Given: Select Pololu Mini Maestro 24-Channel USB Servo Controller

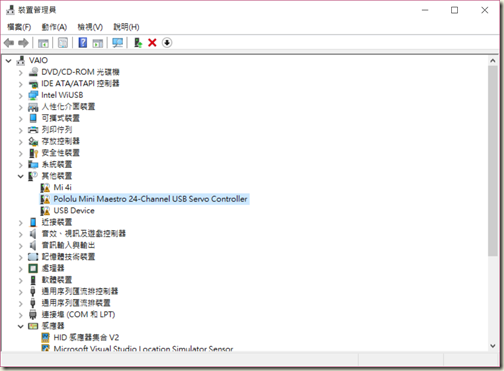Looking at the screenshot, I should coord(150,199).
